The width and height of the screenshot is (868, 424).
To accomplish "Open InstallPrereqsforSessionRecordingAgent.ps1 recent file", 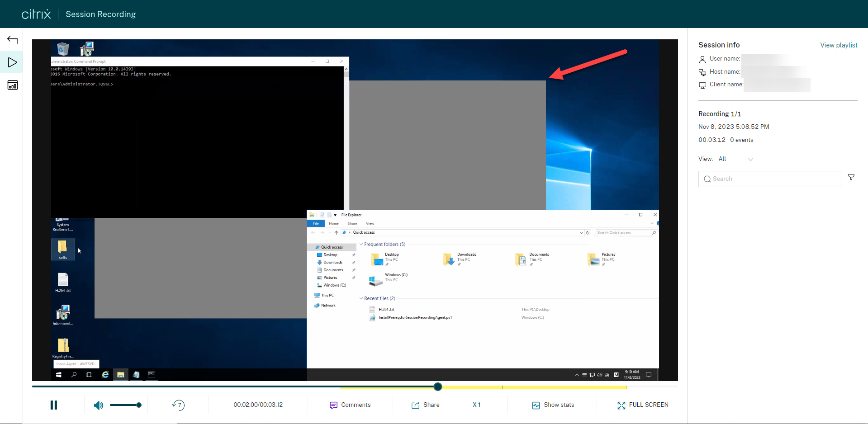I will (415, 318).
